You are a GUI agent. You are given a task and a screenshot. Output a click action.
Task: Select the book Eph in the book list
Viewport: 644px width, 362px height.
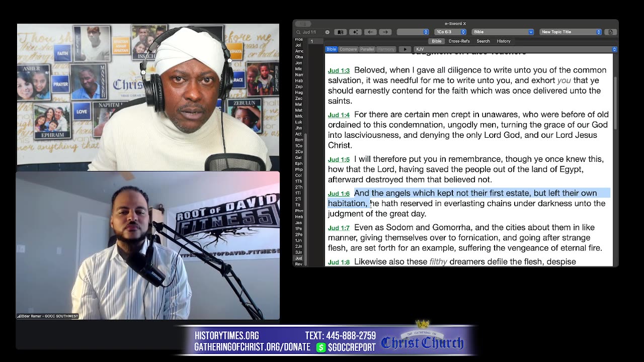[x=299, y=163]
